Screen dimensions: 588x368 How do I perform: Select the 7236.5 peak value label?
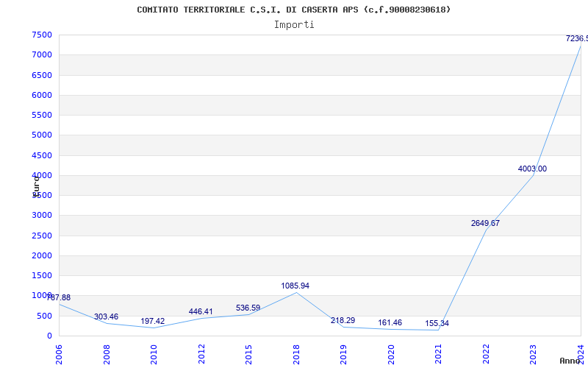pos(576,38)
